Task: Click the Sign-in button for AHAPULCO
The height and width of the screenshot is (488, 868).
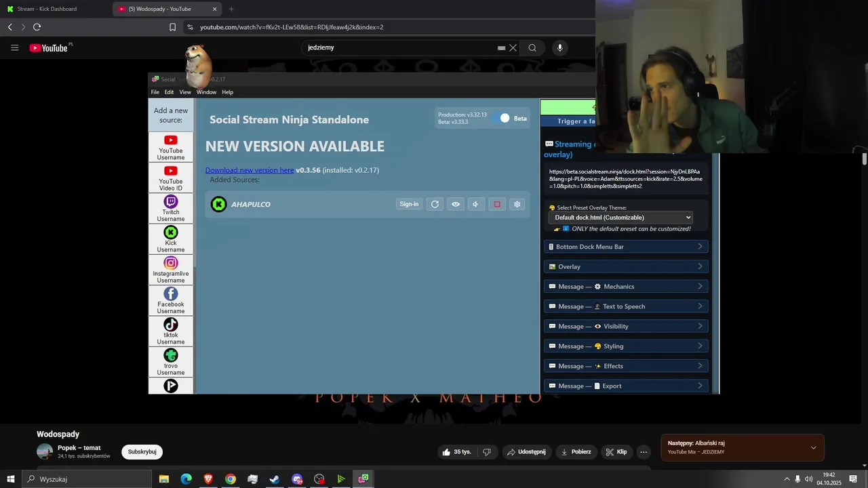Action: click(409, 204)
